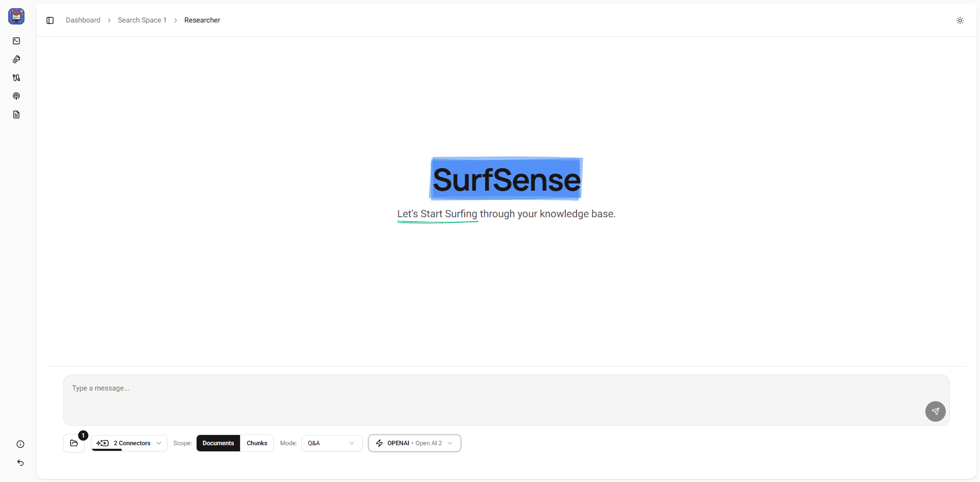Open the Documents copies icon in sidebar
The width and height of the screenshot is (980, 482).
click(16, 59)
